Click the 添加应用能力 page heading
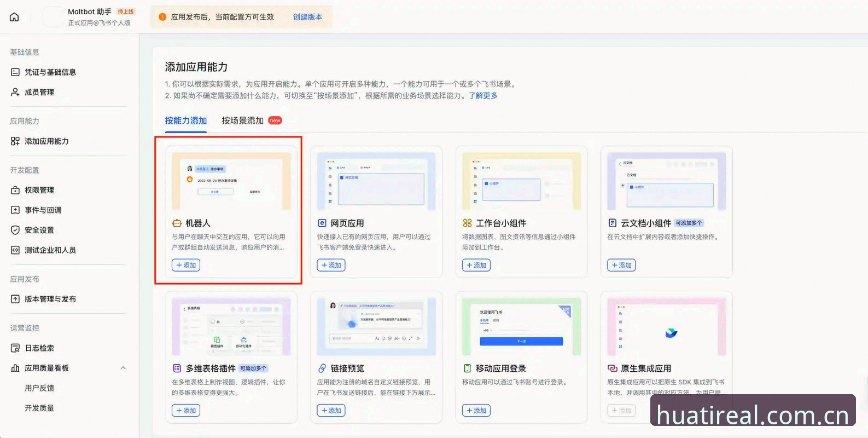This screenshot has height=438, width=868. pos(196,67)
